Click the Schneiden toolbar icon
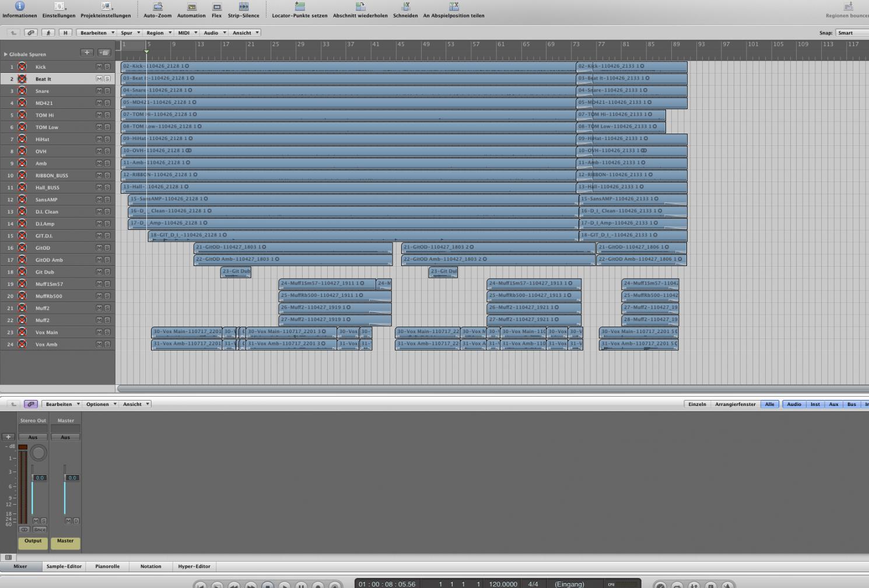This screenshot has width=869, height=588. (x=405, y=6)
